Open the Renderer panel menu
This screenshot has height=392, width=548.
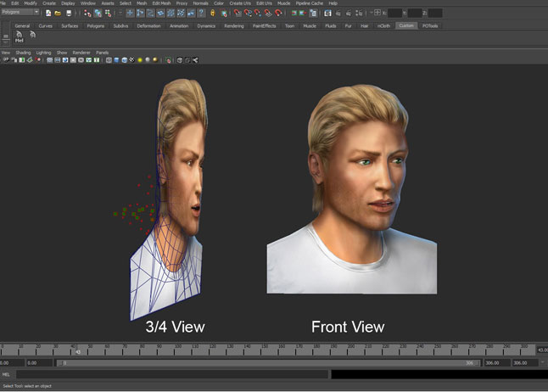point(81,53)
